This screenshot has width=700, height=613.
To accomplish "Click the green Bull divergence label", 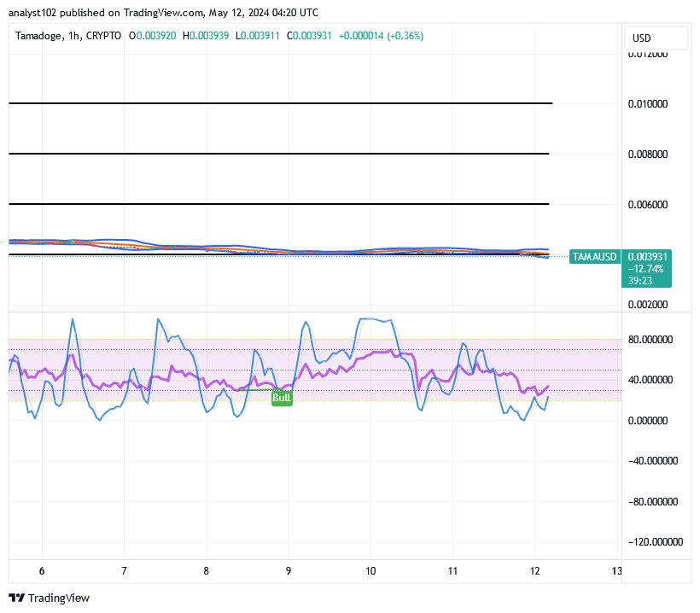I will pos(282,398).
